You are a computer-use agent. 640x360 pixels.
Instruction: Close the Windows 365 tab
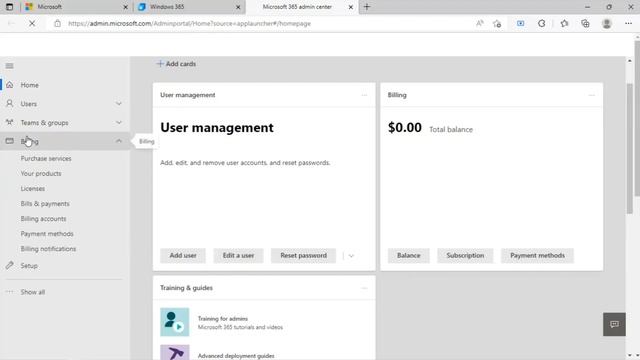pyautogui.click(x=238, y=7)
